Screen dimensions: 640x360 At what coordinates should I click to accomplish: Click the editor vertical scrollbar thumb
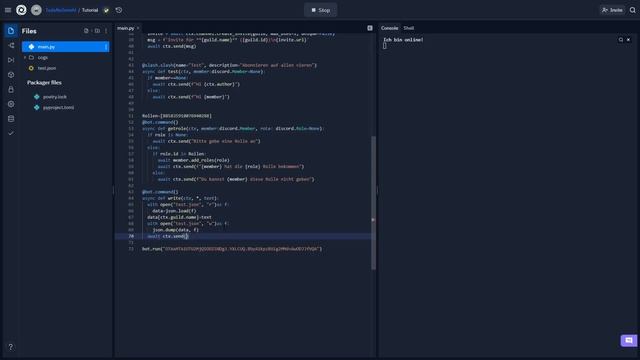(373, 203)
